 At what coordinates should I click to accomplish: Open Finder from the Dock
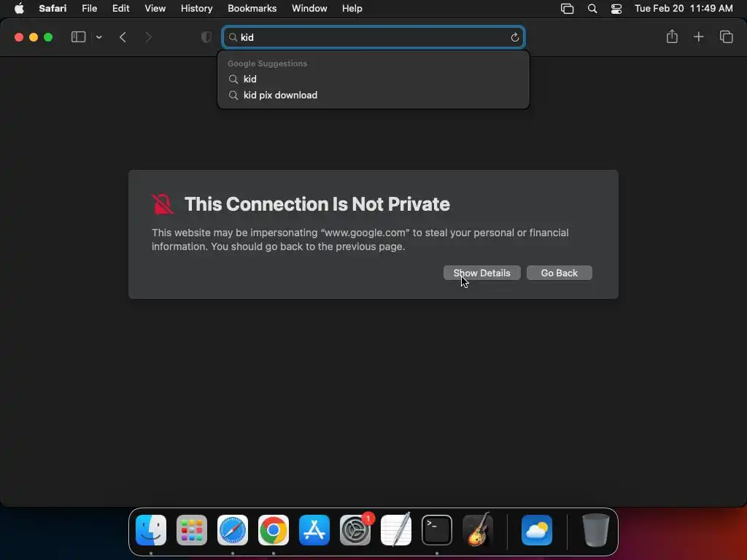(x=151, y=530)
